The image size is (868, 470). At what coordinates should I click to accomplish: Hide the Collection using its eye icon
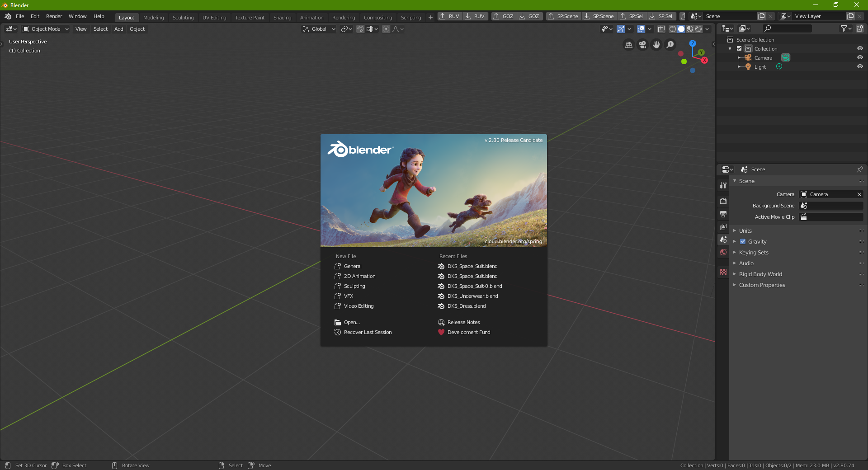(x=860, y=48)
